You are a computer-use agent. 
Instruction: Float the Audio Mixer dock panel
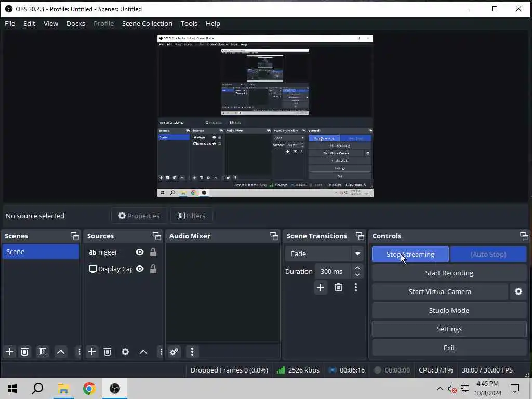[274, 236]
